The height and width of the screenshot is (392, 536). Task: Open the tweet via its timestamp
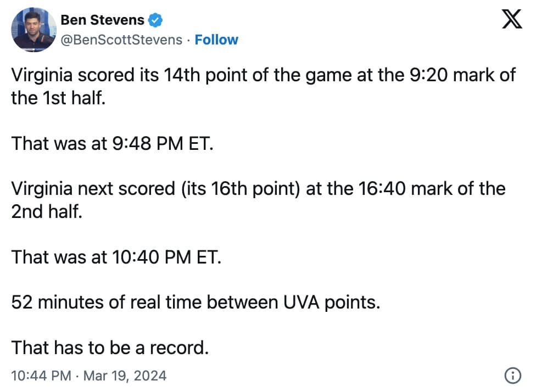41,376
